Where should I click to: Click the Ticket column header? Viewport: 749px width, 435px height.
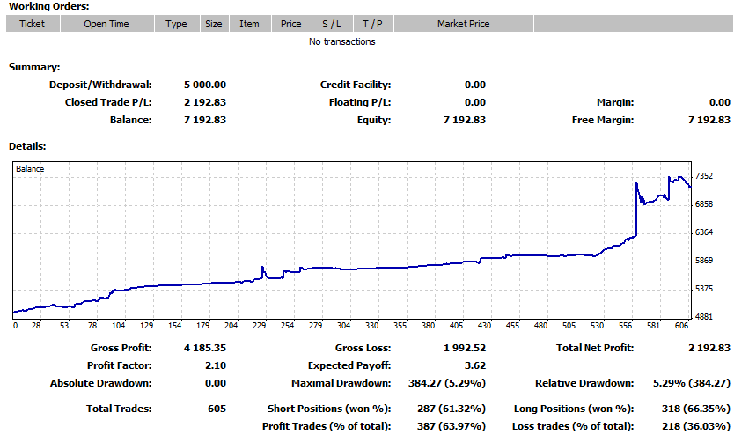32,24
